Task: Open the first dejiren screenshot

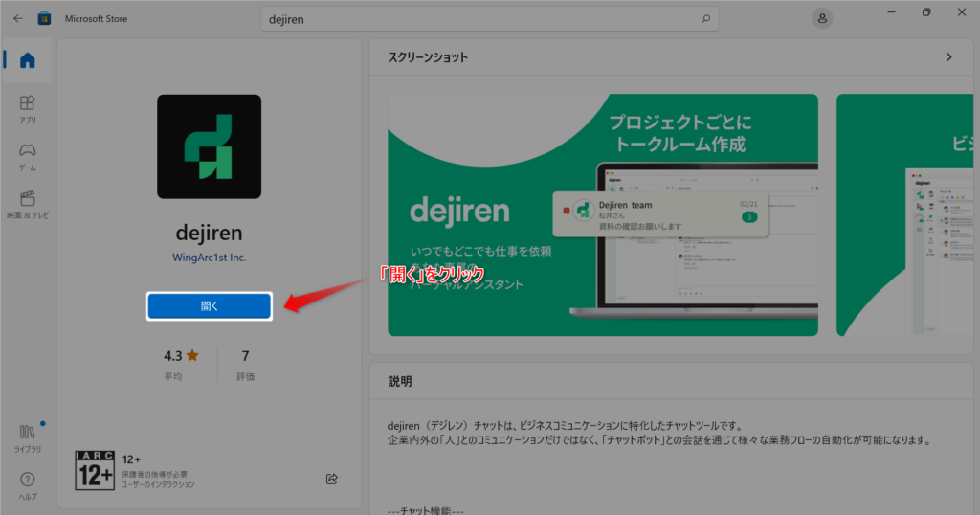Action: tap(603, 214)
